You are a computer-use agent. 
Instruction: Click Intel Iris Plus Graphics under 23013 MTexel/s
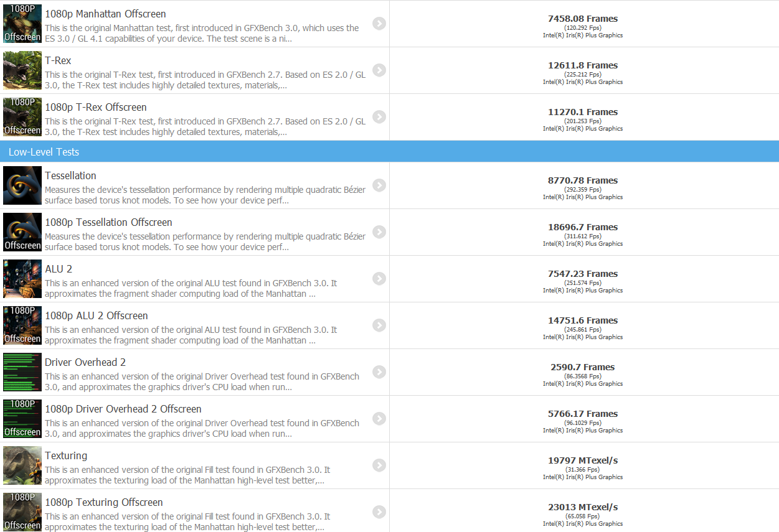pos(583,524)
